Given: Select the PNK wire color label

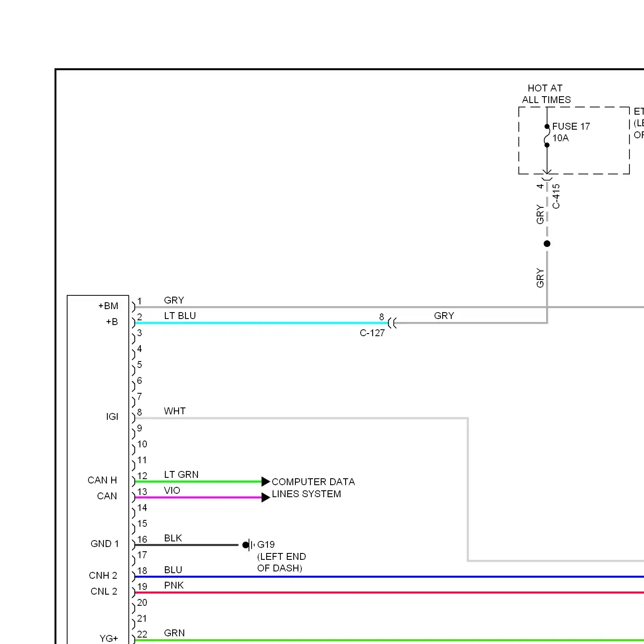Looking at the screenshot, I should coord(174,585).
